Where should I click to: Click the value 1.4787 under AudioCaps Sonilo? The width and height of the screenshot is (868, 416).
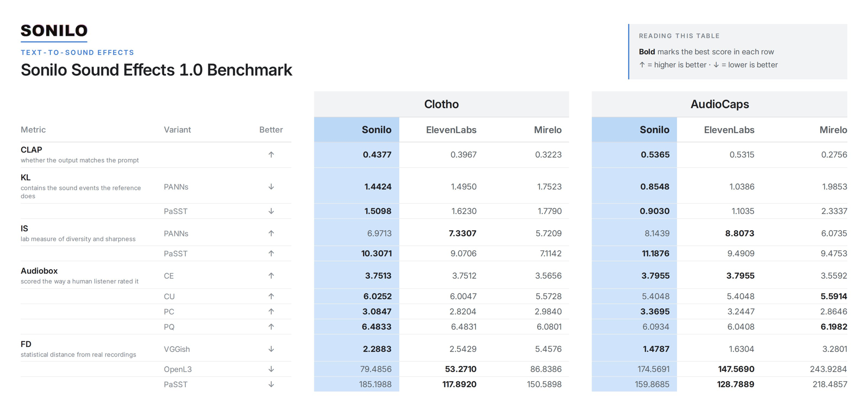click(x=655, y=349)
